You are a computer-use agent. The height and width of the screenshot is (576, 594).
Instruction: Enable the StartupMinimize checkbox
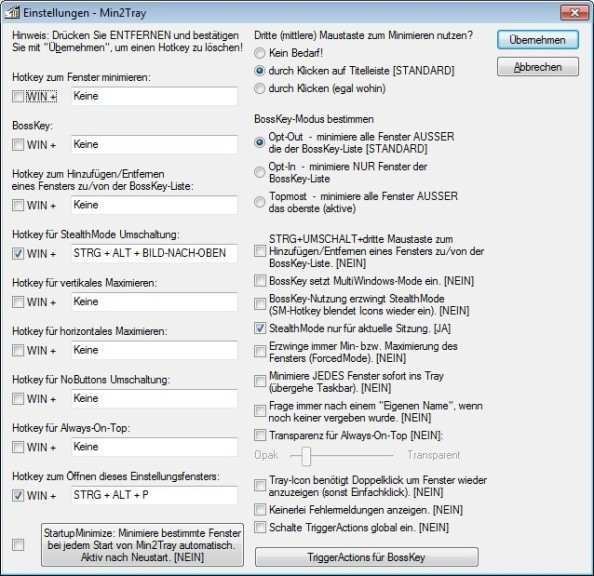18,545
